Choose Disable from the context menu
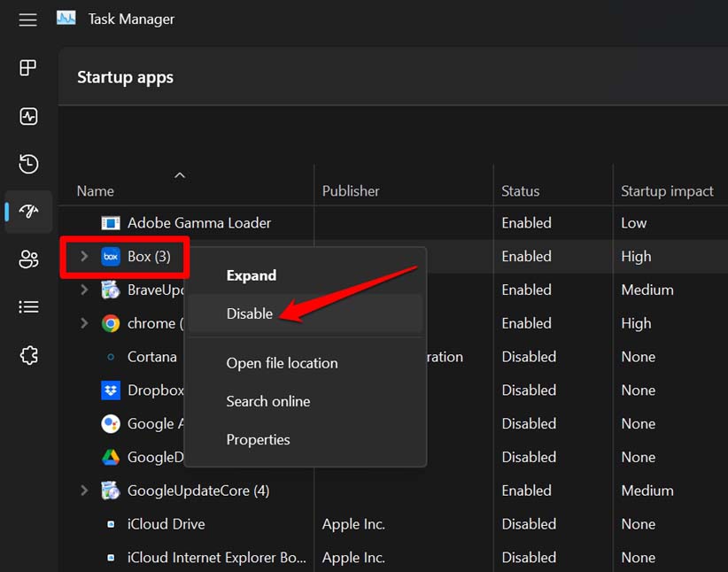728x572 pixels. pyautogui.click(x=250, y=313)
